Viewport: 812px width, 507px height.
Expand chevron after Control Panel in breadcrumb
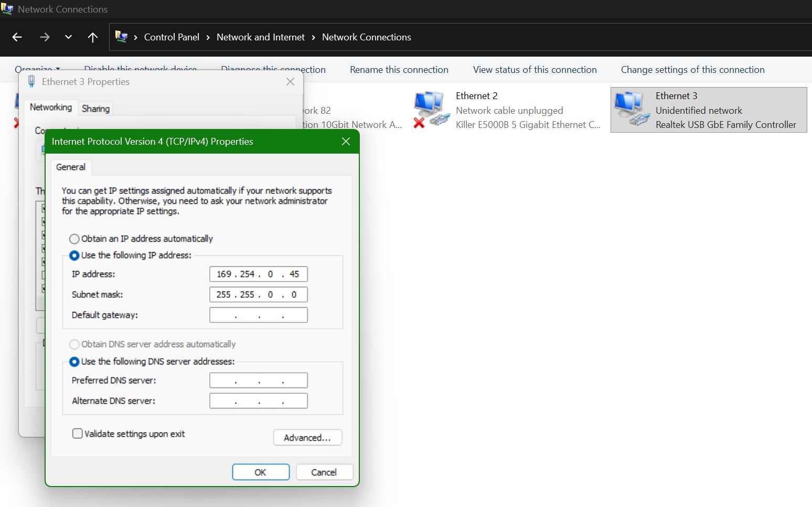208,37
